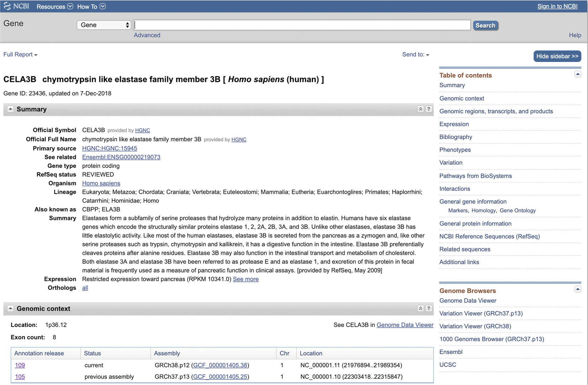Go to Expression in Table of contents

coord(454,124)
